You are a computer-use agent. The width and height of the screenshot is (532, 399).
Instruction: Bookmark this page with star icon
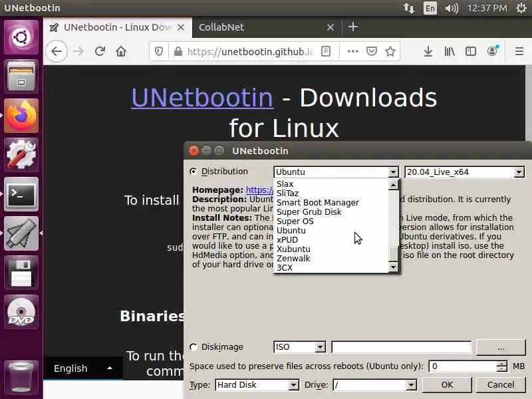(390, 52)
